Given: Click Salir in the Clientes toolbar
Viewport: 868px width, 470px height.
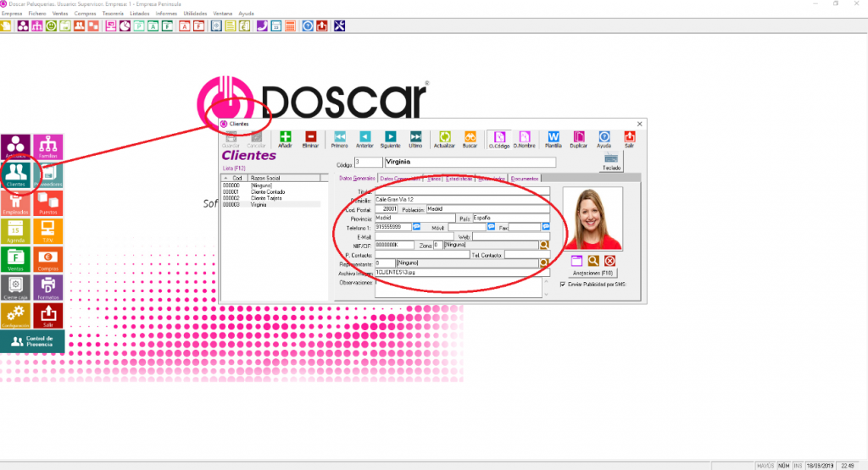Looking at the screenshot, I should tap(630, 140).
